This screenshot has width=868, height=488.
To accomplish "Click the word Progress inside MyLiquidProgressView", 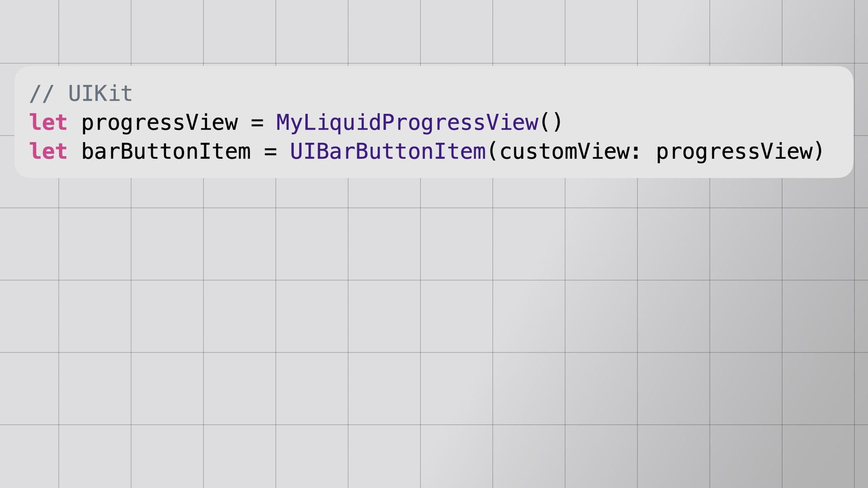I will (x=434, y=123).
